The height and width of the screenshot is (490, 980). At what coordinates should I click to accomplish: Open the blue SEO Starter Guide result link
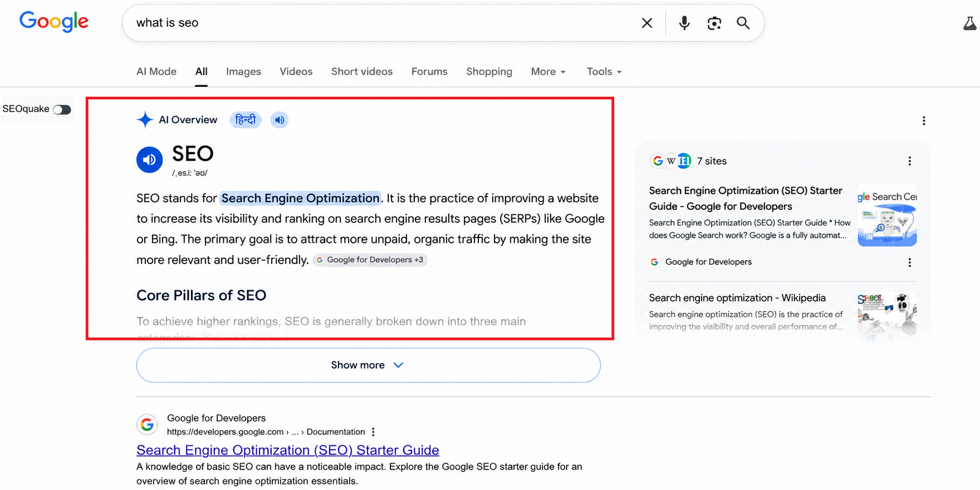click(288, 450)
